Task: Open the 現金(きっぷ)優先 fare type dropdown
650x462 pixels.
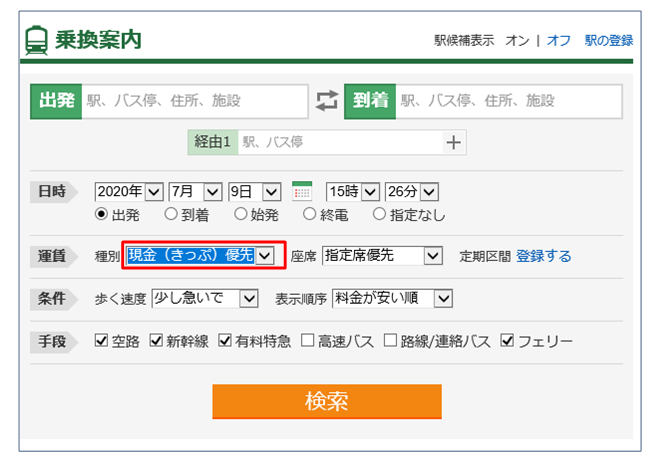Action: 200,255
